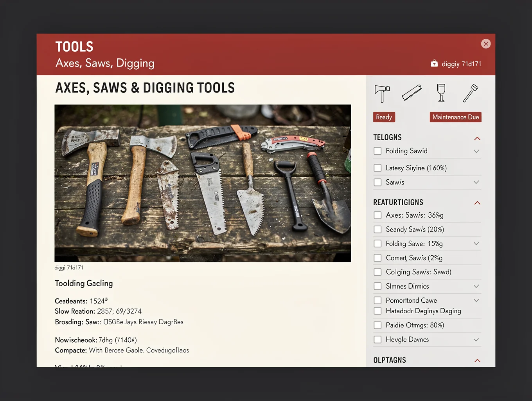532x401 pixels.
Task: Check the Hevgle Davncs checkbox
Action: click(x=377, y=340)
